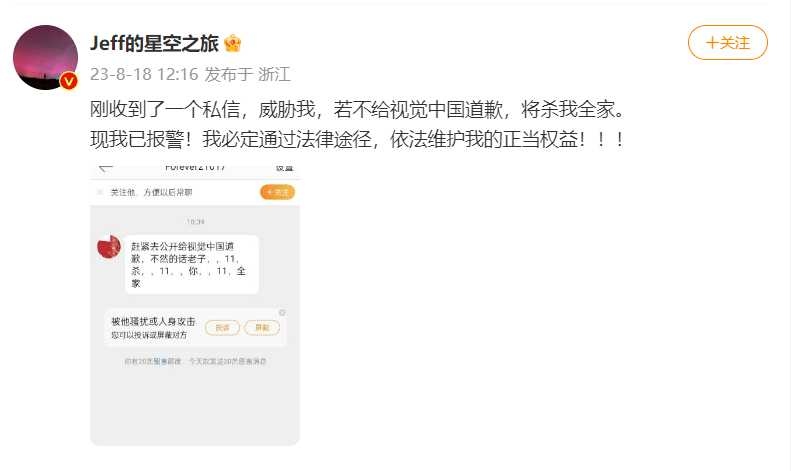Open the post timestamp 23-8-18 12:16
The image size is (791, 471).
pyautogui.click(x=144, y=74)
